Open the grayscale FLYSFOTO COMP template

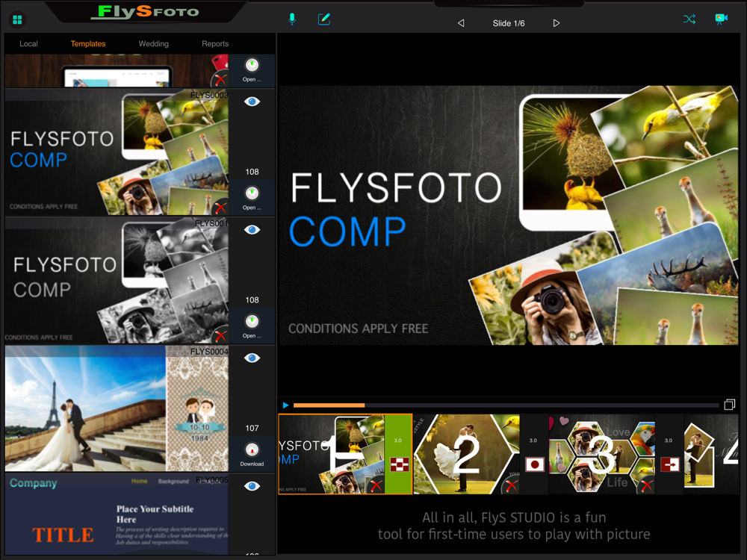[252, 326]
